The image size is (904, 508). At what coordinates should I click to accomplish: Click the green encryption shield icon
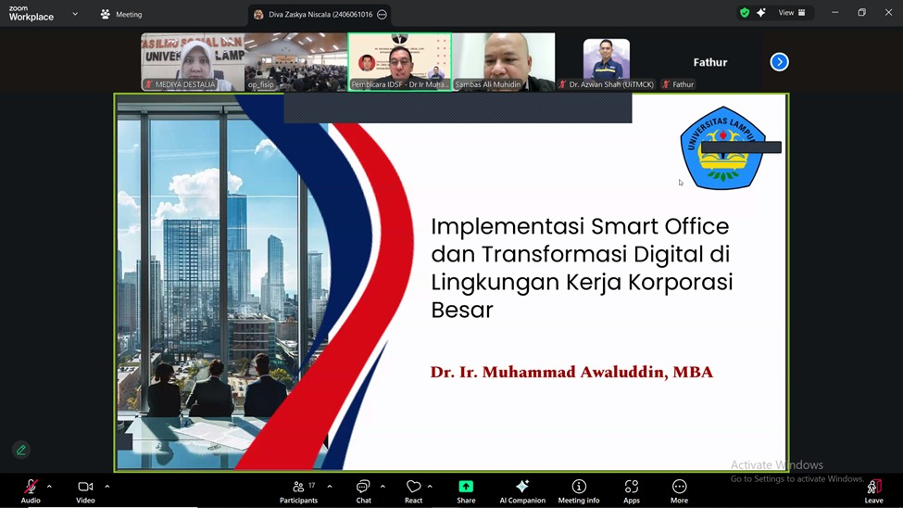coord(744,13)
